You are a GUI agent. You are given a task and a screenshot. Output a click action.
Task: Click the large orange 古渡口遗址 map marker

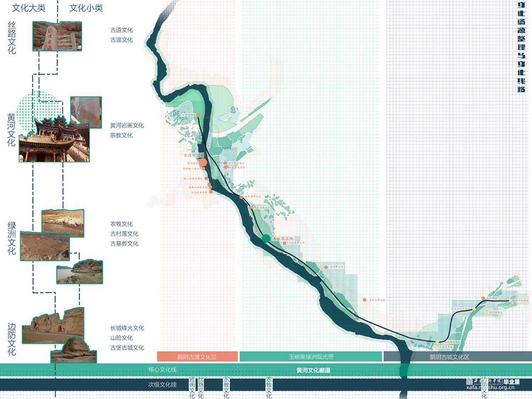point(203,163)
